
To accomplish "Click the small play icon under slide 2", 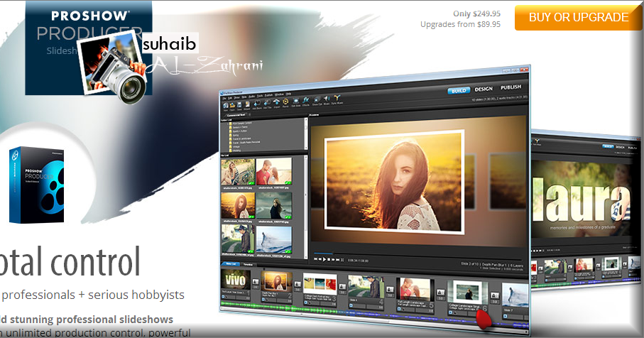I will coord(263,300).
